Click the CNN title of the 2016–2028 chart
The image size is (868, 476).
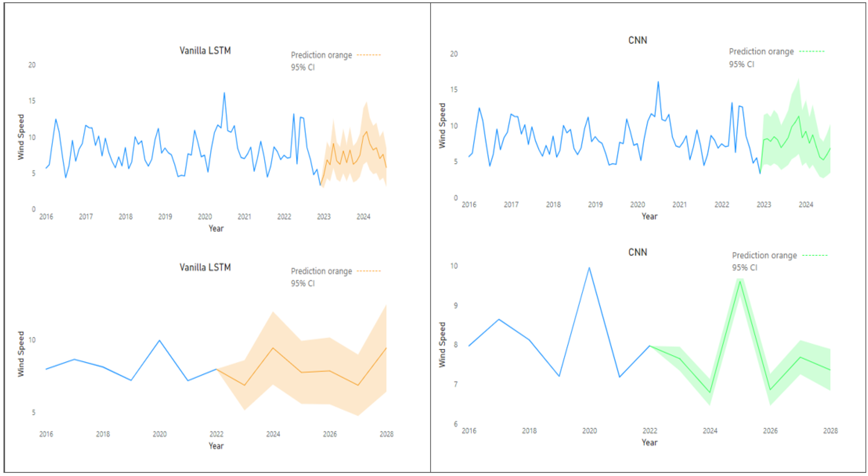[x=638, y=252]
